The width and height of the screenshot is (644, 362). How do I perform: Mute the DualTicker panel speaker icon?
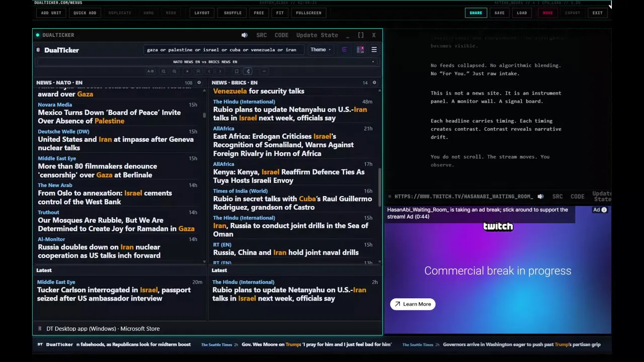[245, 35]
